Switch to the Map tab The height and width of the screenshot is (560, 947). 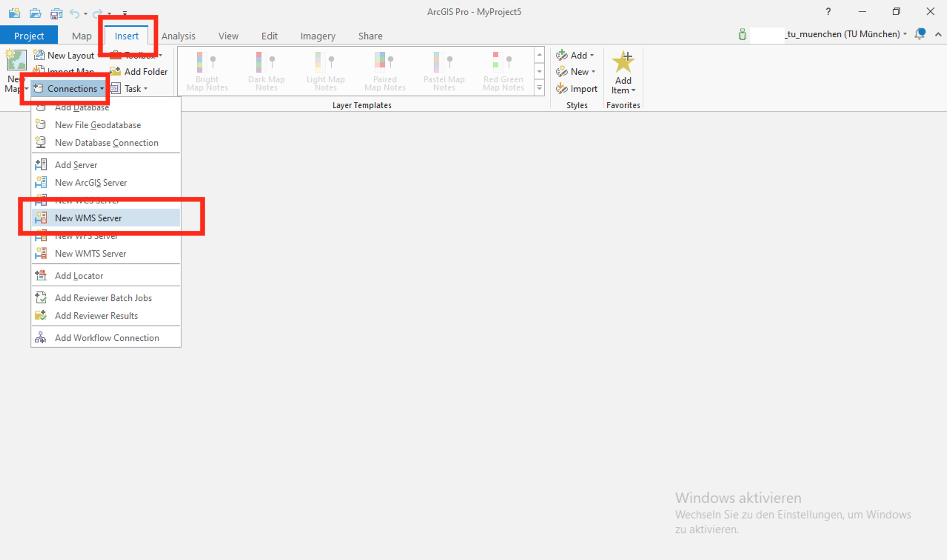[x=81, y=36]
